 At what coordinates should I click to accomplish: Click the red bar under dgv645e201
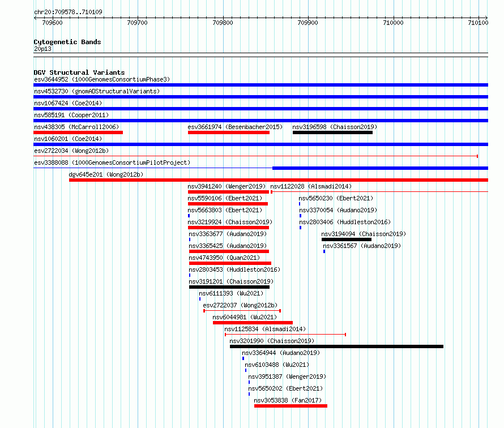279,180
